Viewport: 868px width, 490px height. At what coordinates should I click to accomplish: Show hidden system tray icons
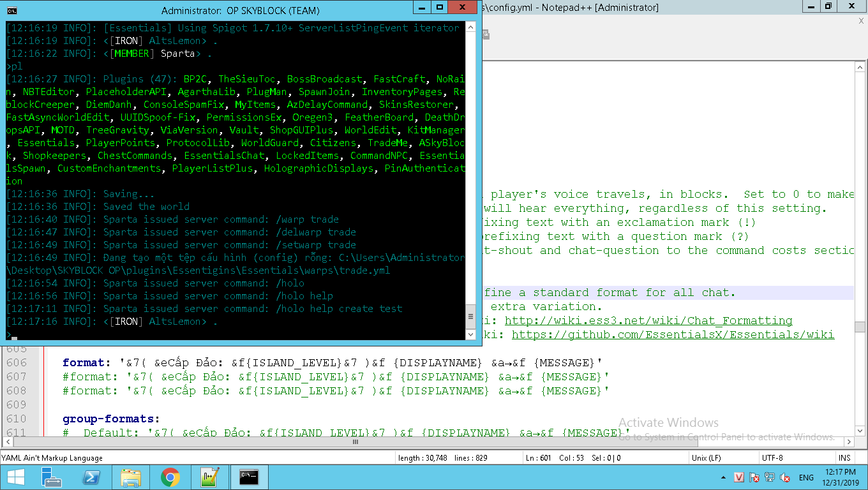[724, 477]
